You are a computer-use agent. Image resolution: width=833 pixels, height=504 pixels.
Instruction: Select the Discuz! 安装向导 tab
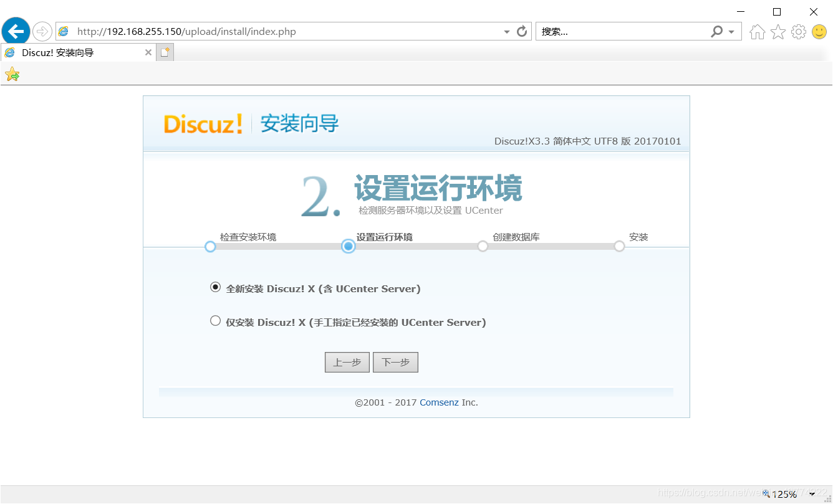[x=78, y=53]
